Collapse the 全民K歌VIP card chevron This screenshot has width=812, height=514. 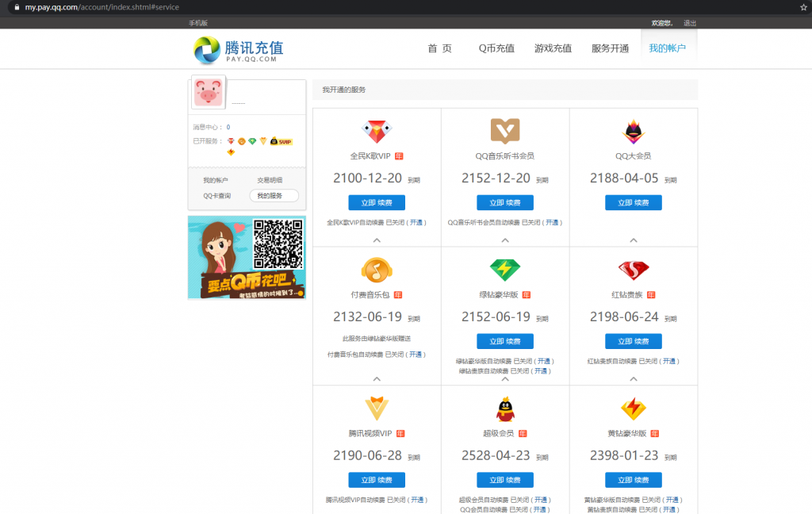click(x=377, y=240)
